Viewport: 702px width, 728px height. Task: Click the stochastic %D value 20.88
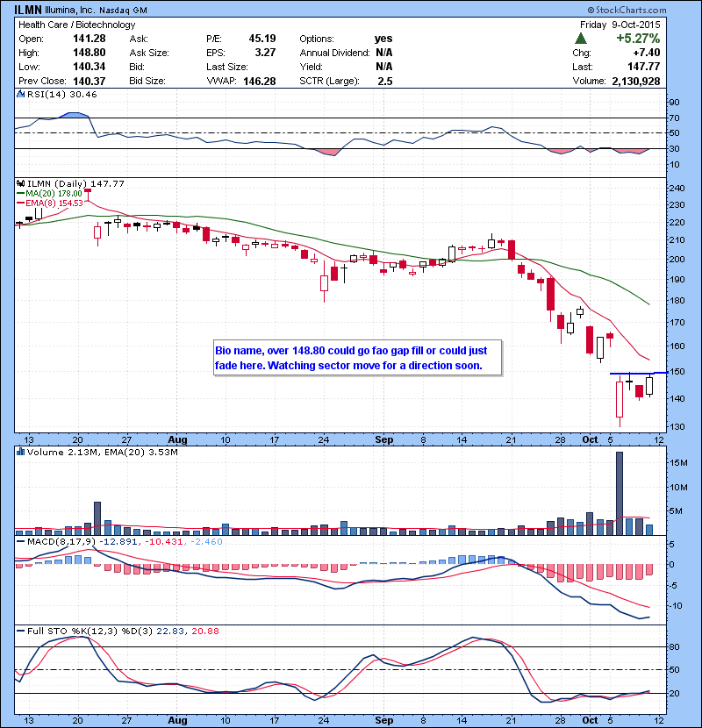click(x=204, y=632)
